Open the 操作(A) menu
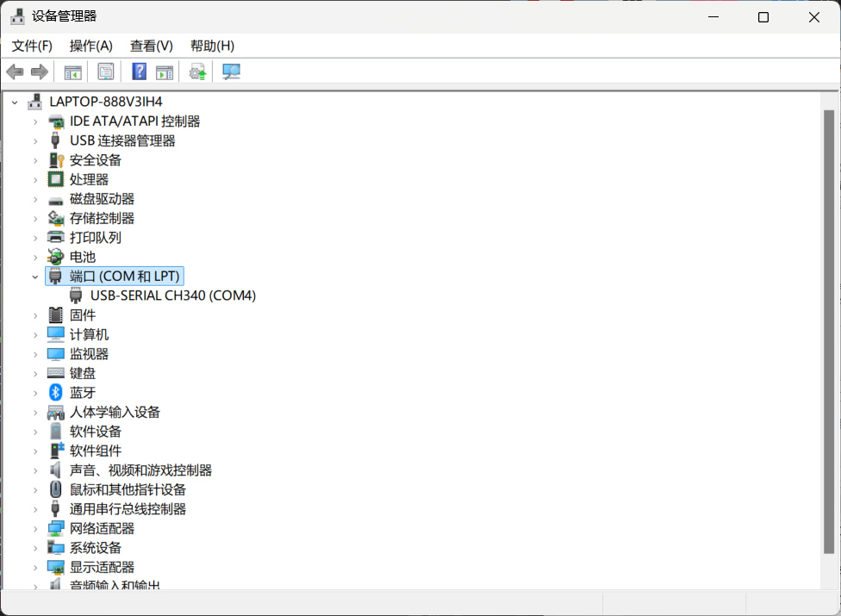 click(x=90, y=47)
